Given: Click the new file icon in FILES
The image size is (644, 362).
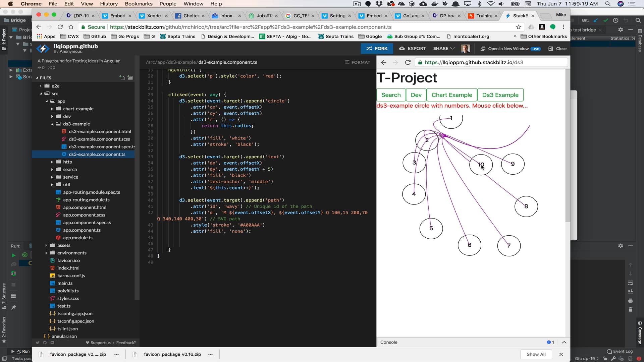Looking at the screenshot, I should [x=122, y=78].
